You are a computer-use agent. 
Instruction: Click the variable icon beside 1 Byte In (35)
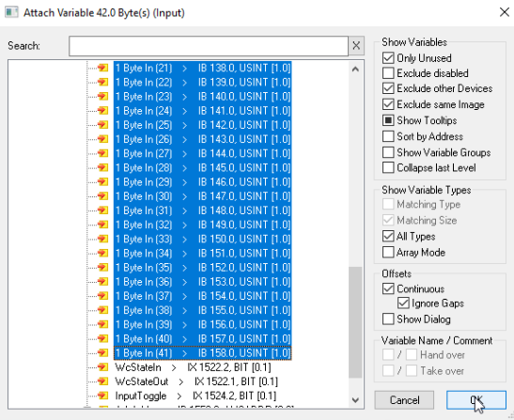click(x=103, y=267)
